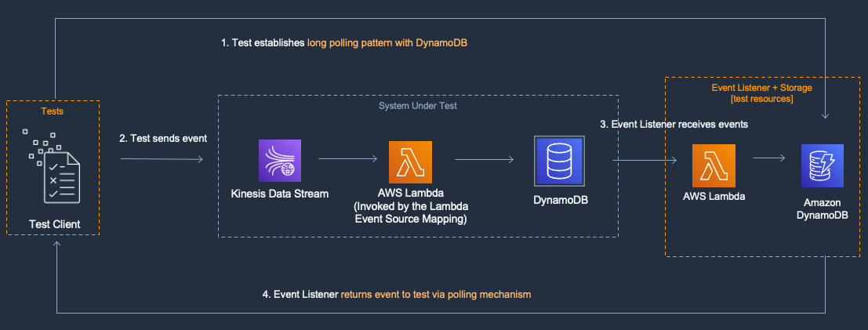This screenshot has height=330, width=868.
Task: Click '2. Test sends event' label
Action: pyautogui.click(x=163, y=139)
